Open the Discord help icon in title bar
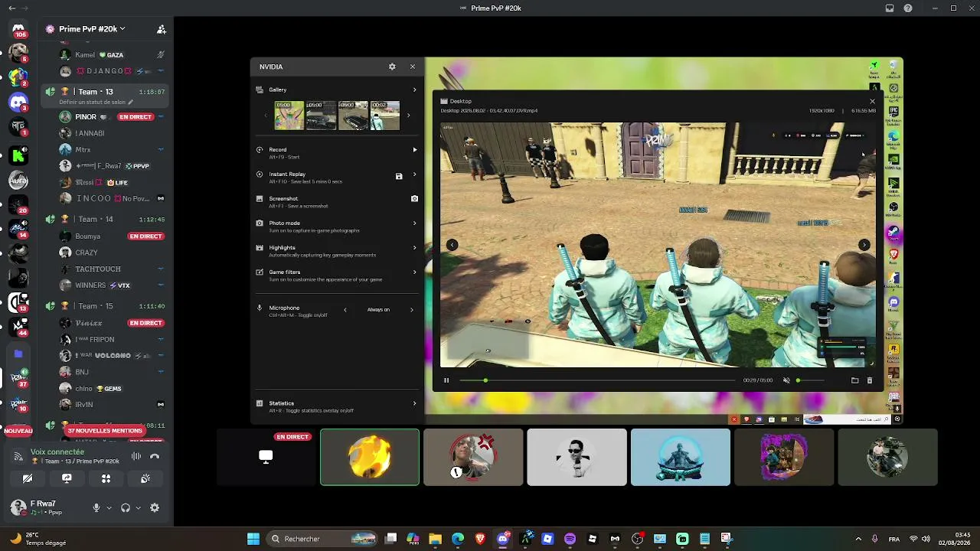Viewport: 980px width, 551px height. pyautogui.click(x=908, y=8)
